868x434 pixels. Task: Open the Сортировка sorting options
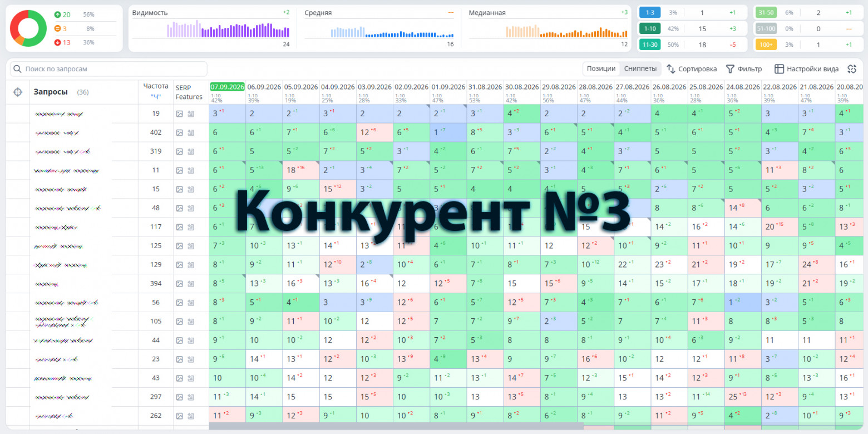coord(692,69)
